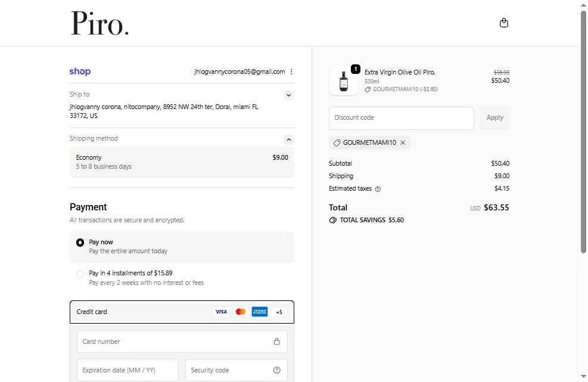Collapse the Shipping method section
Screen dimensions: 588x382
coord(289,139)
